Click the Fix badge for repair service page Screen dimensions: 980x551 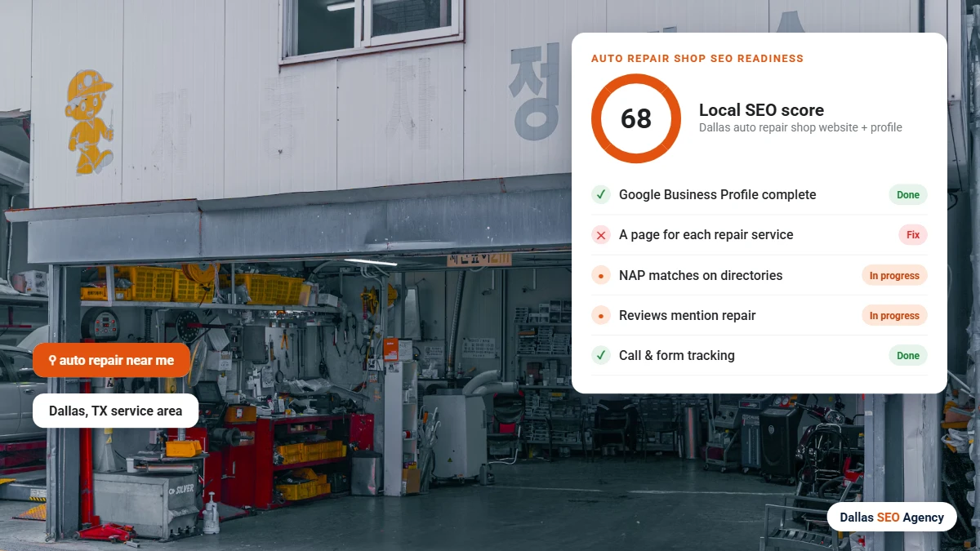[x=913, y=235]
